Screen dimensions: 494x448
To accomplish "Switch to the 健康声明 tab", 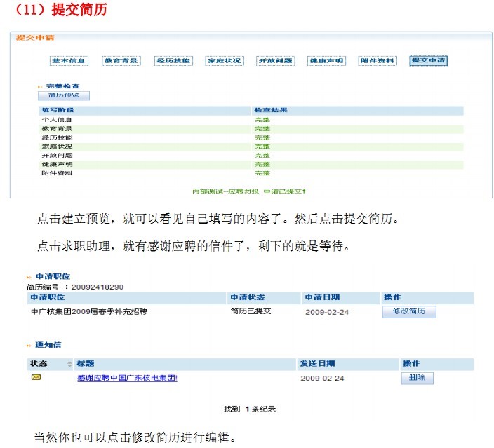I will [326, 61].
